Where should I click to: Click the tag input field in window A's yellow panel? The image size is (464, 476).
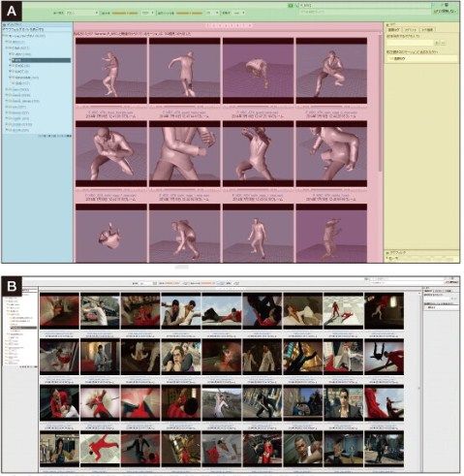coord(410,43)
